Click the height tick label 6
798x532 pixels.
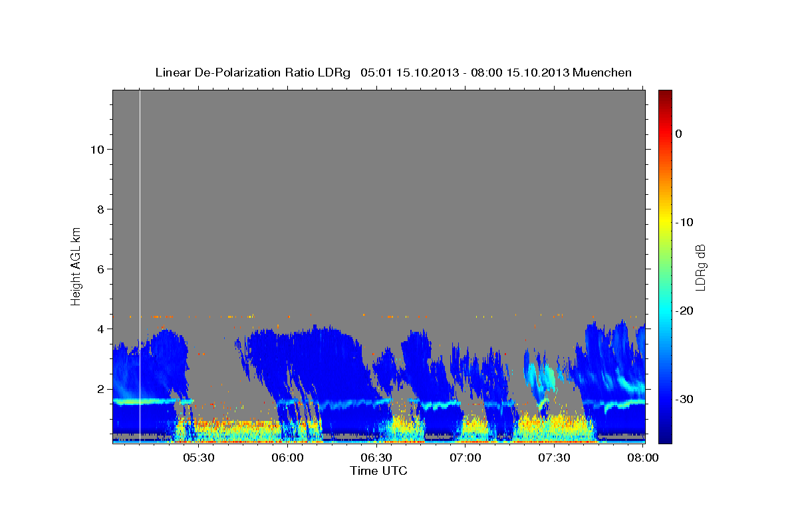click(x=100, y=269)
